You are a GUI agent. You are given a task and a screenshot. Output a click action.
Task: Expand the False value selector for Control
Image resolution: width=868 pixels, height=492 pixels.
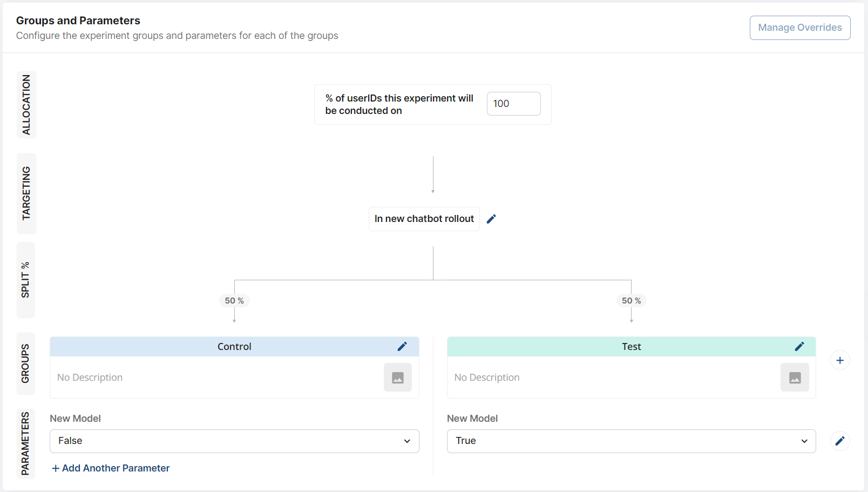click(x=407, y=441)
